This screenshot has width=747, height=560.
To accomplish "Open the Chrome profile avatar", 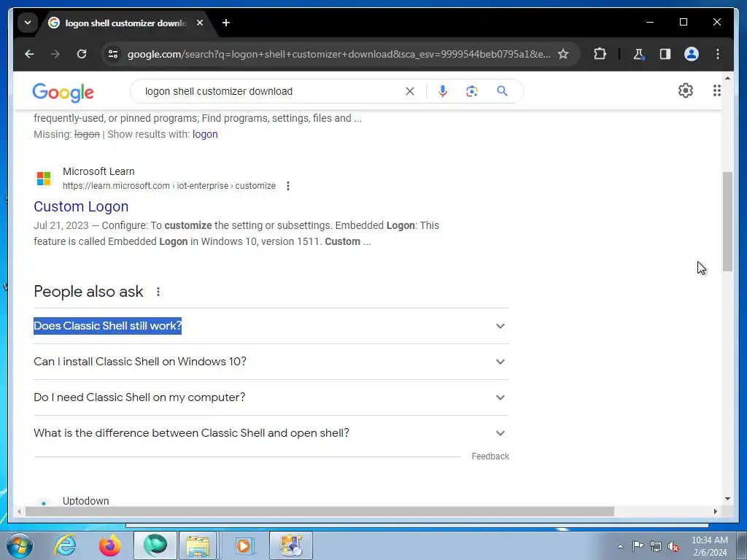I will [692, 54].
